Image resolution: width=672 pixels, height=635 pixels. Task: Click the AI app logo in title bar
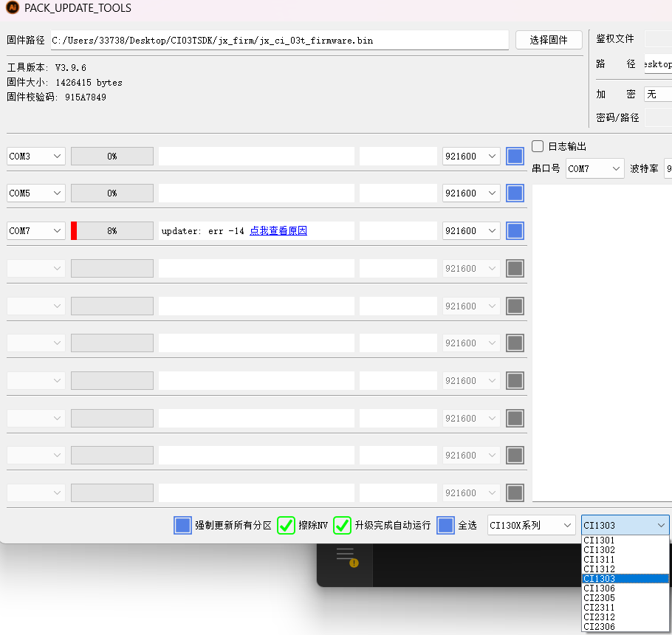[x=11, y=8]
